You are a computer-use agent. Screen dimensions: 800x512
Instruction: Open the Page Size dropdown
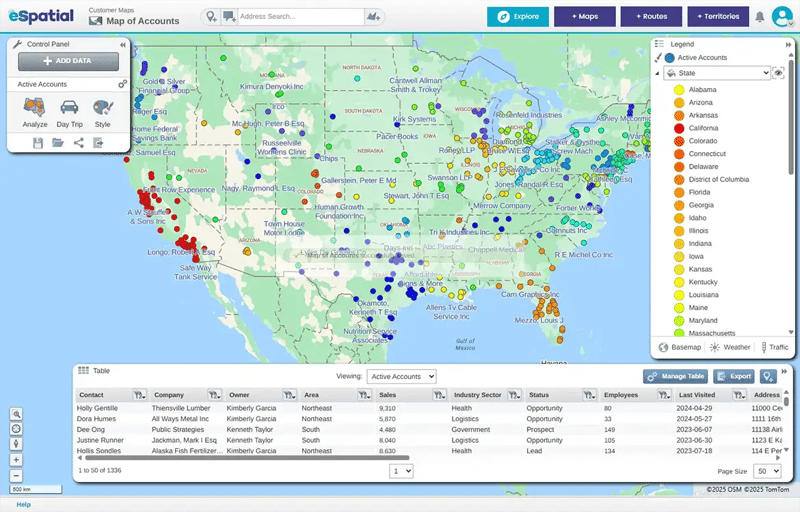click(x=767, y=470)
